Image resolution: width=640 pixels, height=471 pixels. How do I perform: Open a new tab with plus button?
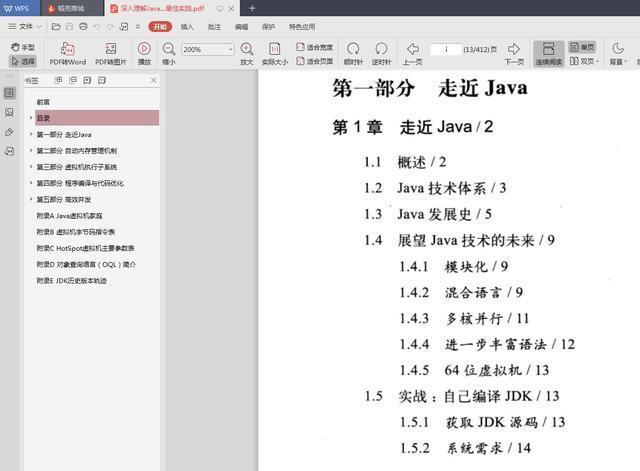pyautogui.click(x=252, y=8)
